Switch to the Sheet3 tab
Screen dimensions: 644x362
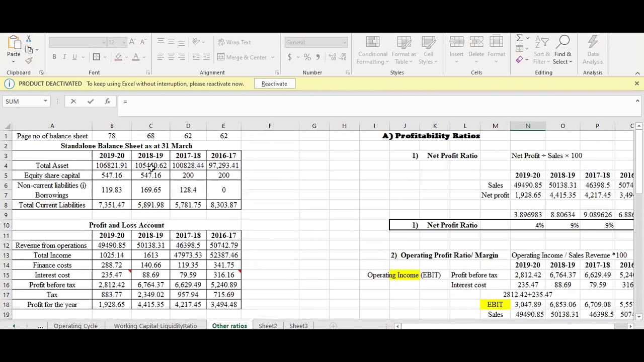coord(298,326)
